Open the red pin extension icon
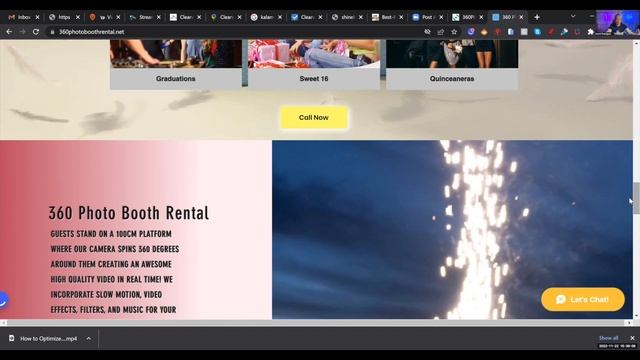The width and height of the screenshot is (640, 360). coord(498,32)
